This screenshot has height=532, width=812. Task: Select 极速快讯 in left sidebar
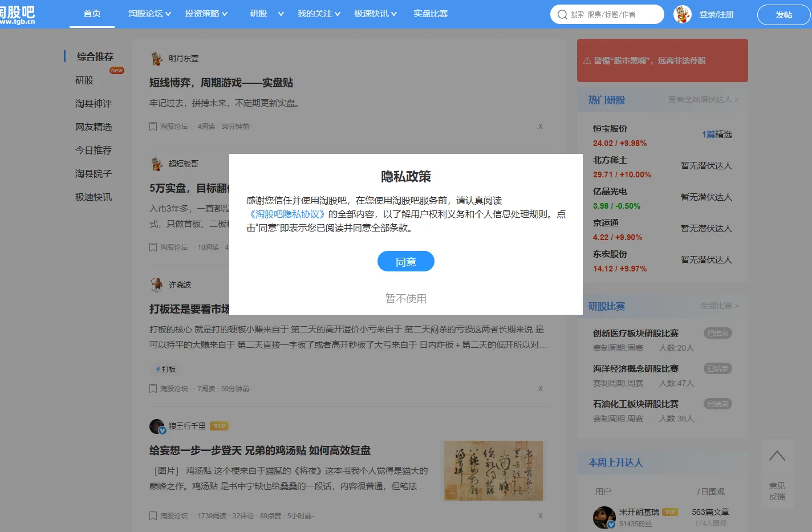tap(94, 197)
